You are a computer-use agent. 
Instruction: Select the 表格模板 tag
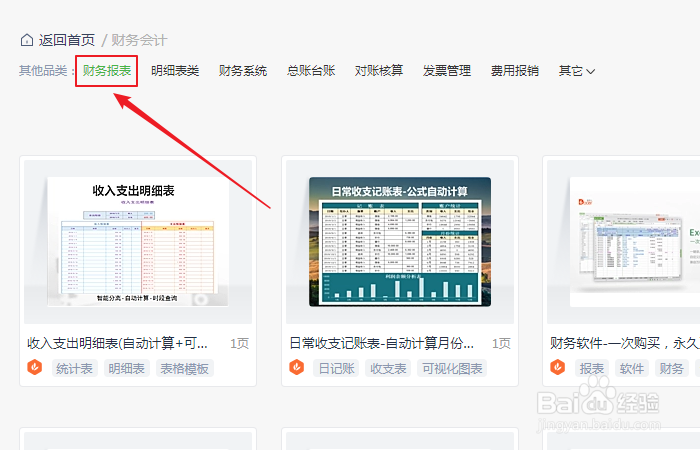185,368
